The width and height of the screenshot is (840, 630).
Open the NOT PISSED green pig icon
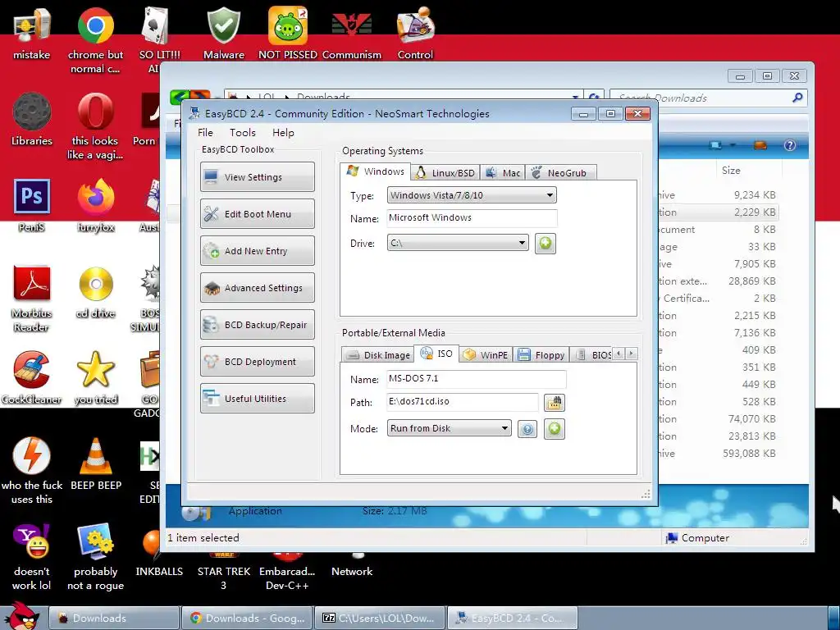(288, 33)
